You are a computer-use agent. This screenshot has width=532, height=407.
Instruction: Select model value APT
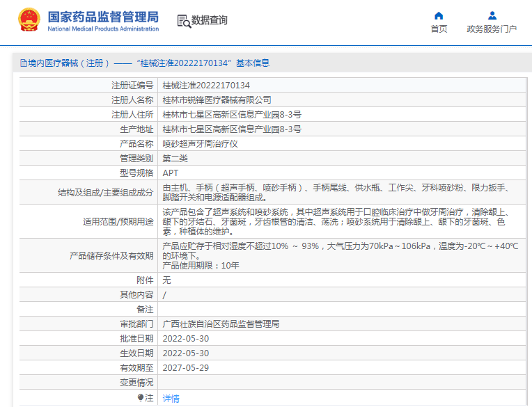[x=171, y=173]
